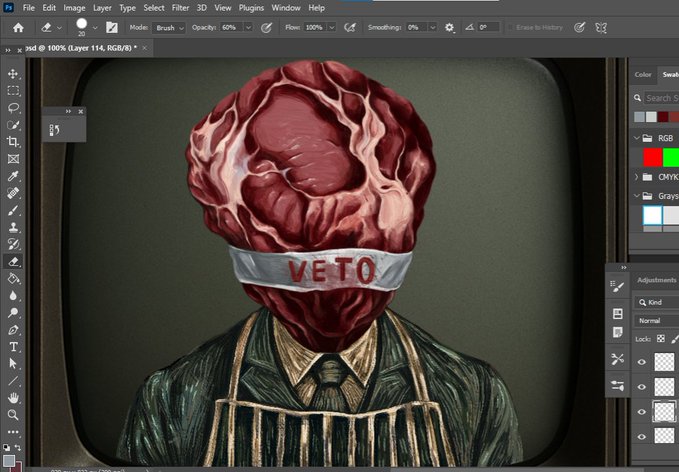The height and width of the screenshot is (472, 679).
Task: Select the History Brush tool
Action: [13, 244]
